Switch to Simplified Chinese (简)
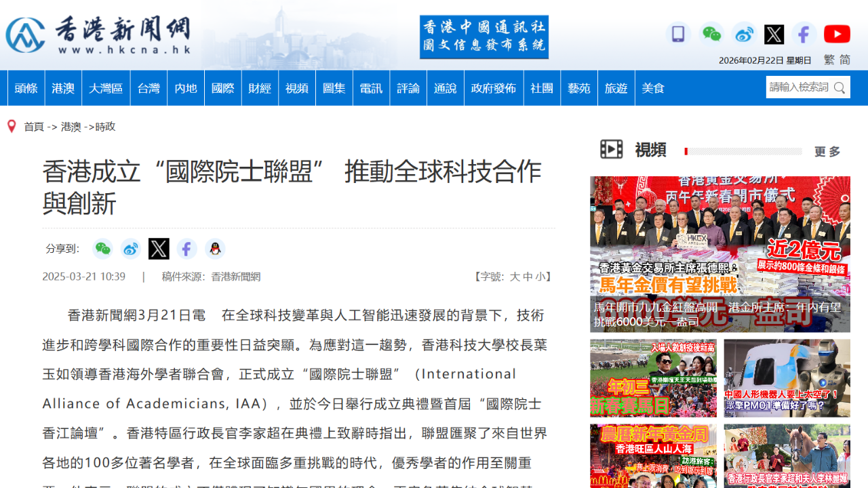Screen dimensions: 868x488 tap(845, 60)
